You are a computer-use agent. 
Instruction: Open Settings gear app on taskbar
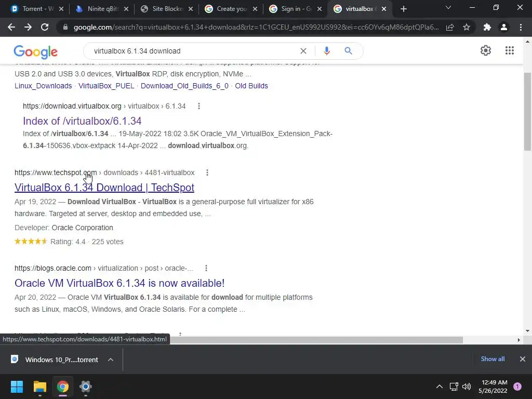(86, 387)
